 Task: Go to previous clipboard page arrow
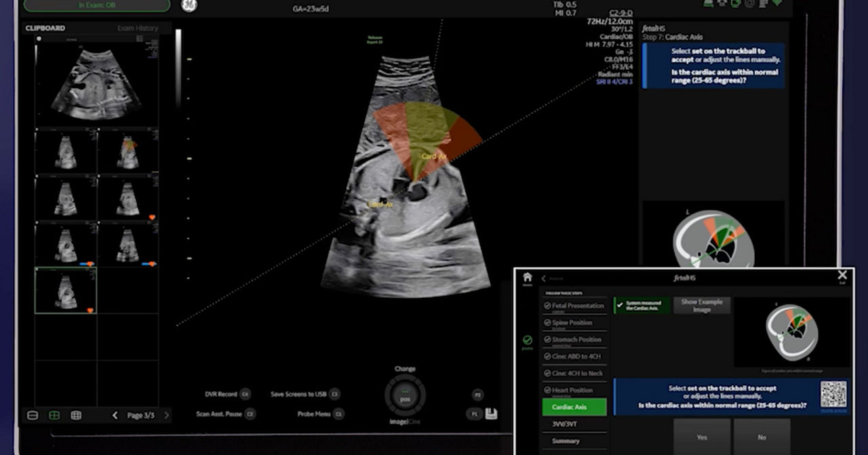[115, 416]
